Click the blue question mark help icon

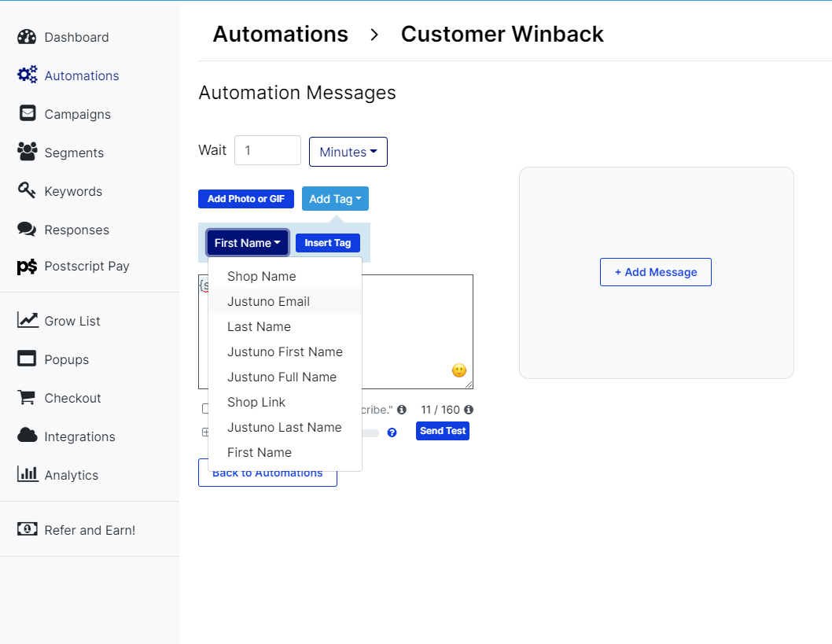392,432
